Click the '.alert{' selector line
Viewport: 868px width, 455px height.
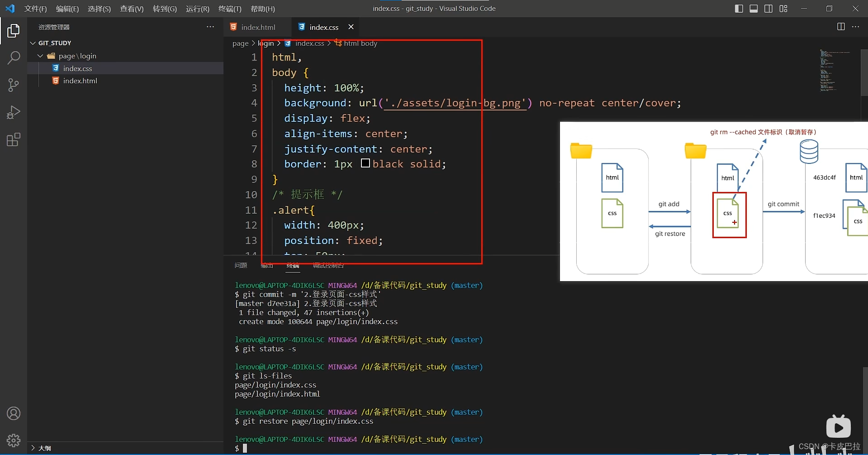293,210
